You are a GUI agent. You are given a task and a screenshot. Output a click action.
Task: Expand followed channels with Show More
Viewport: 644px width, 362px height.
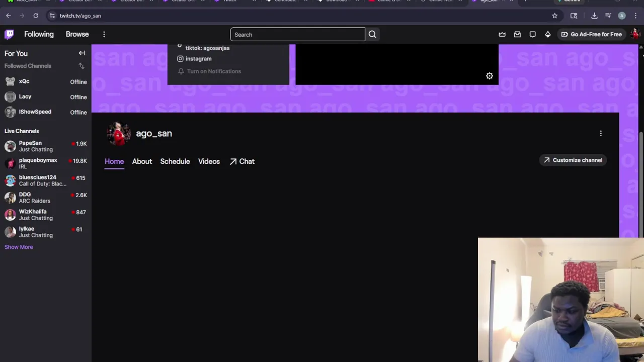pos(19,247)
